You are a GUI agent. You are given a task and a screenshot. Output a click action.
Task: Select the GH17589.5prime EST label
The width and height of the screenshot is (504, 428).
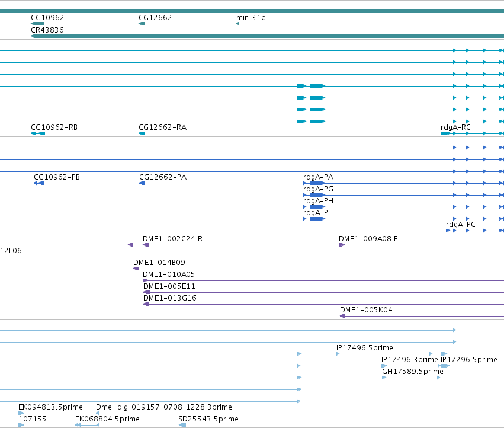click(x=413, y=372)
